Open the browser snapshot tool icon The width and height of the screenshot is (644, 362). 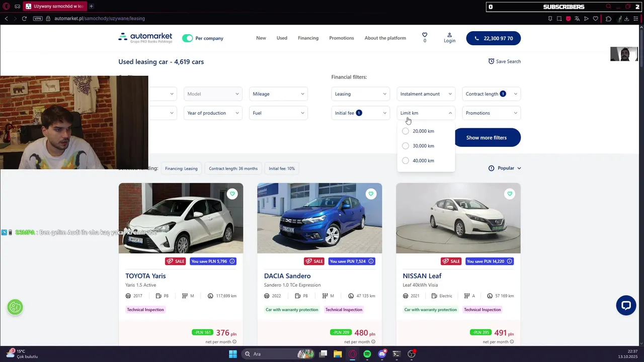coord(559,19)
